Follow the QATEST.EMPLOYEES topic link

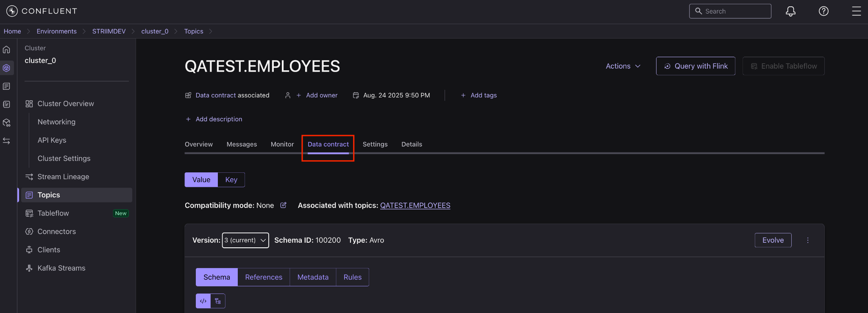pyautogui.click(x=415, y=205)
